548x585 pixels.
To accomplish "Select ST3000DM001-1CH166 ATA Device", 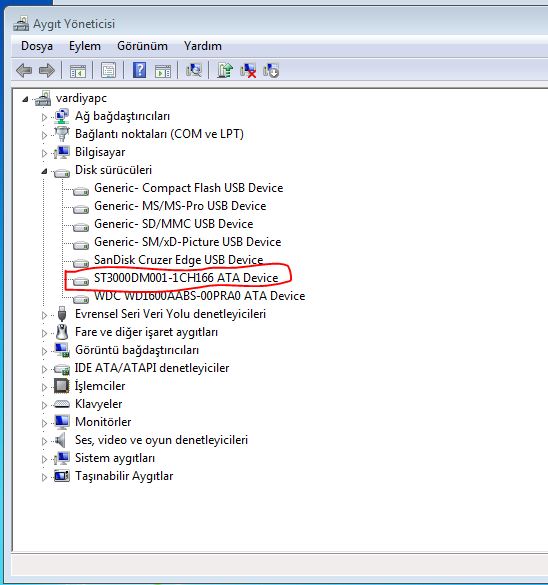I will pos(186,278).
